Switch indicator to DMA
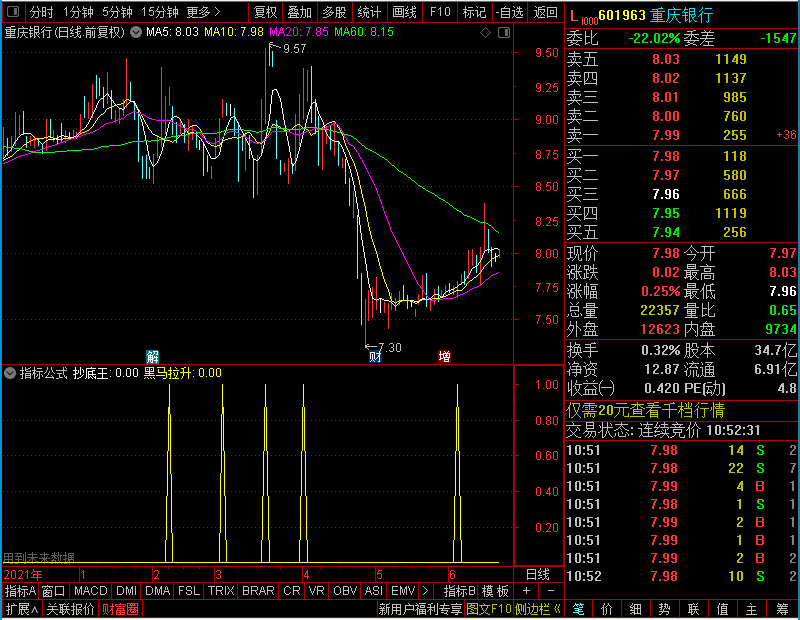The height and width of the screenshot is (620, 800). click(x=157, y=591)
